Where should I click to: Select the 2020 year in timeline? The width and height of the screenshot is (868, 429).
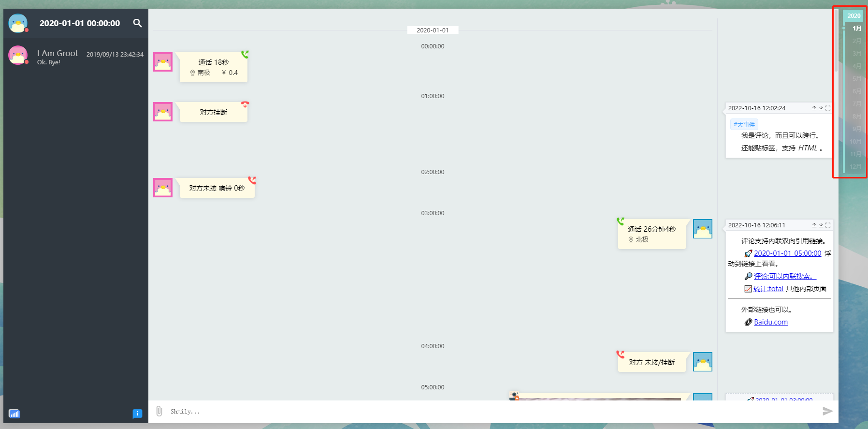854,16
